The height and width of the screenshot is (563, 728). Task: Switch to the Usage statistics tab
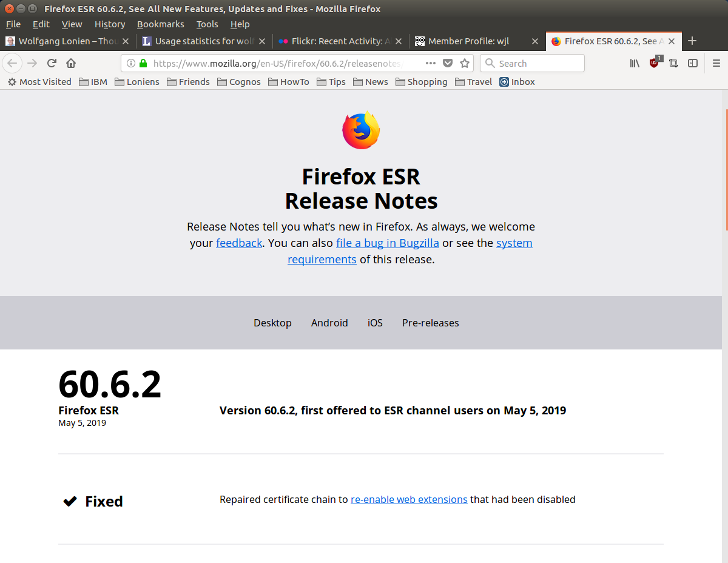204,41
